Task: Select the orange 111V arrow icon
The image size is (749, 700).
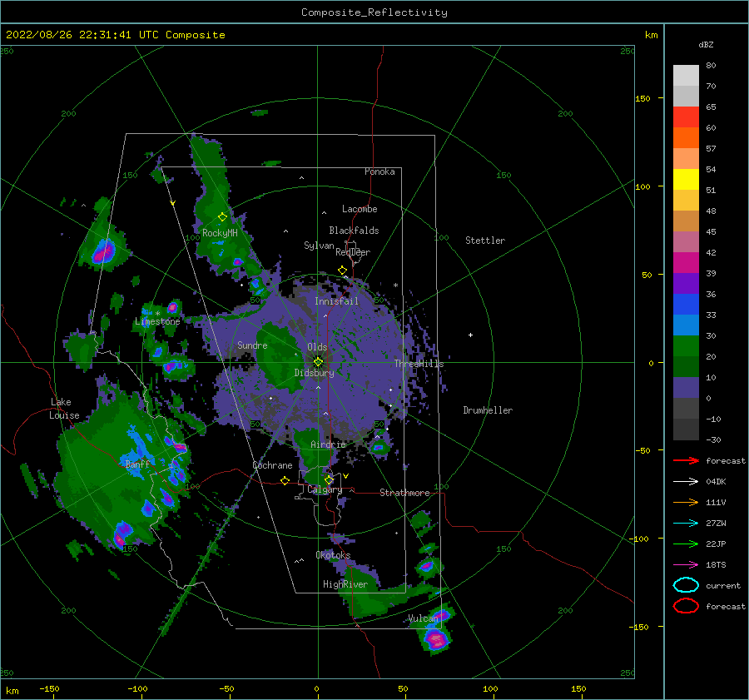Action: click(686, 502)
